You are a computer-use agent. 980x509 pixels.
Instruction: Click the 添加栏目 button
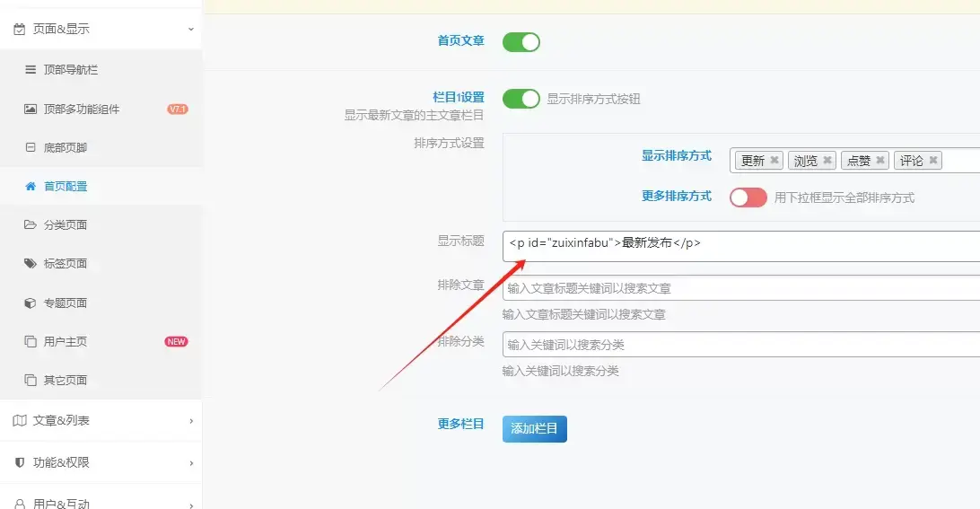coord(534,429)
